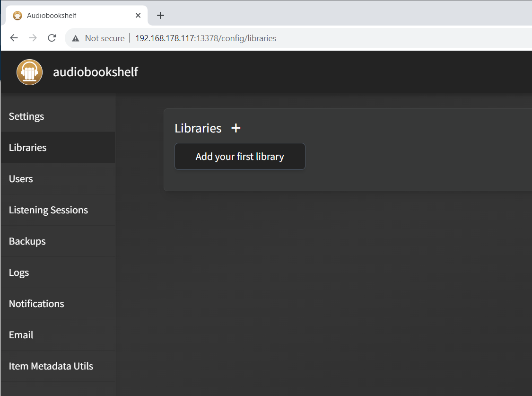Navigate to Backups in sidebar
Screen dimensions: 532x396
[27, 241]
